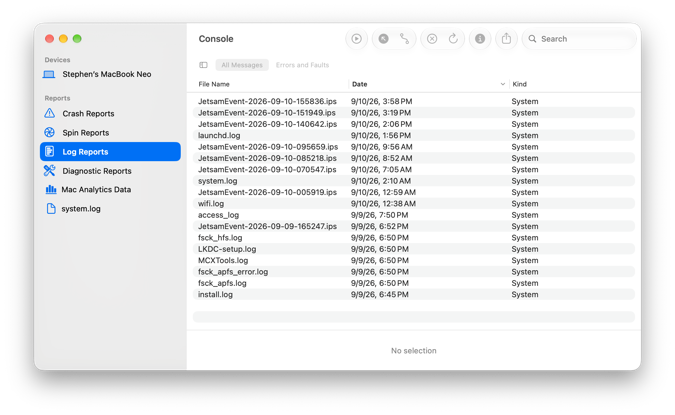Clear messages with the circled X icon
Image resolution: width=675 pixels, height=415 pixels.
click(x=432, y=39)
